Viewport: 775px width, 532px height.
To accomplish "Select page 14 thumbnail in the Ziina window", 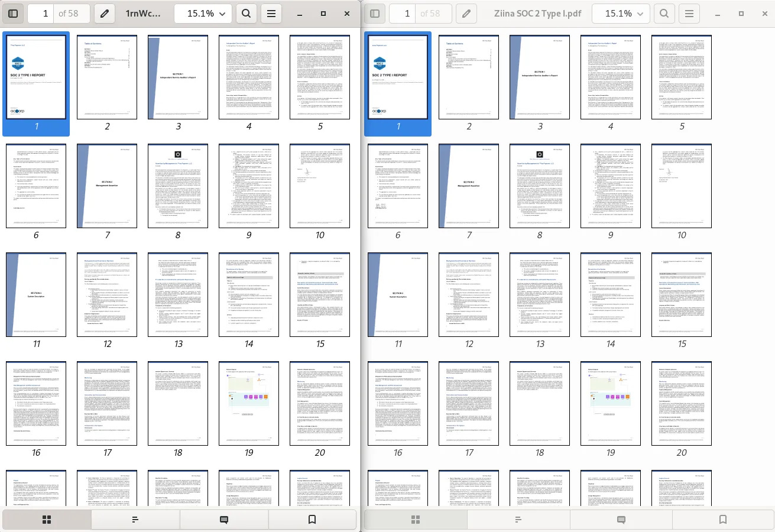I will [611, 295].
